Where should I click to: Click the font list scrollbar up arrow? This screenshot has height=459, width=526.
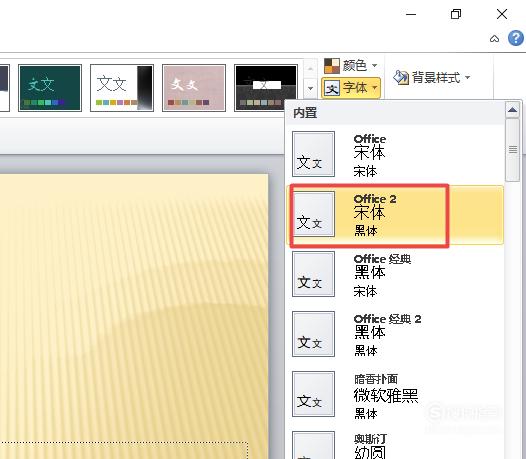pyautogui.click(x=512, y=110)
